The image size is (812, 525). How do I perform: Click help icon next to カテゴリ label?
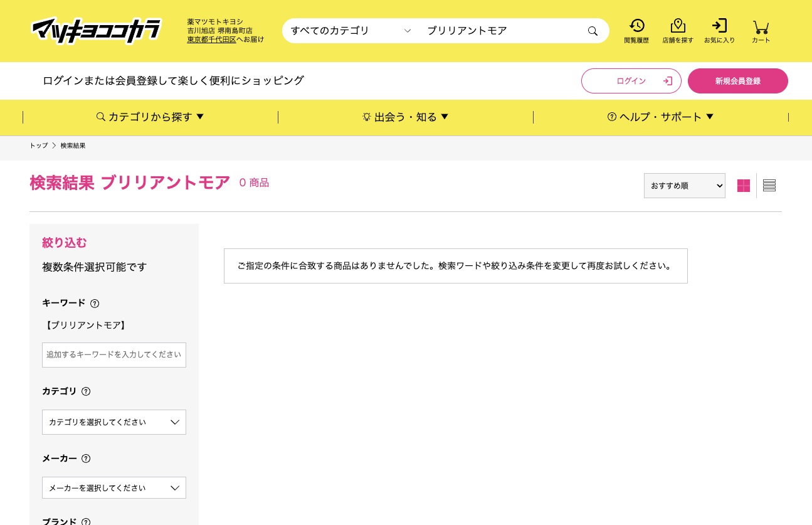click(86, 391)
